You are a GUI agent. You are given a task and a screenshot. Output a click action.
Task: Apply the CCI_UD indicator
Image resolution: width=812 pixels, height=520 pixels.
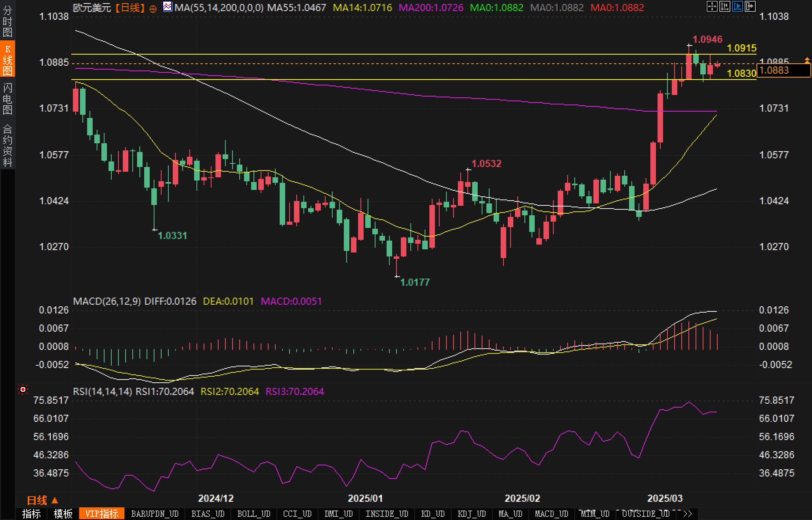(297, 514)
